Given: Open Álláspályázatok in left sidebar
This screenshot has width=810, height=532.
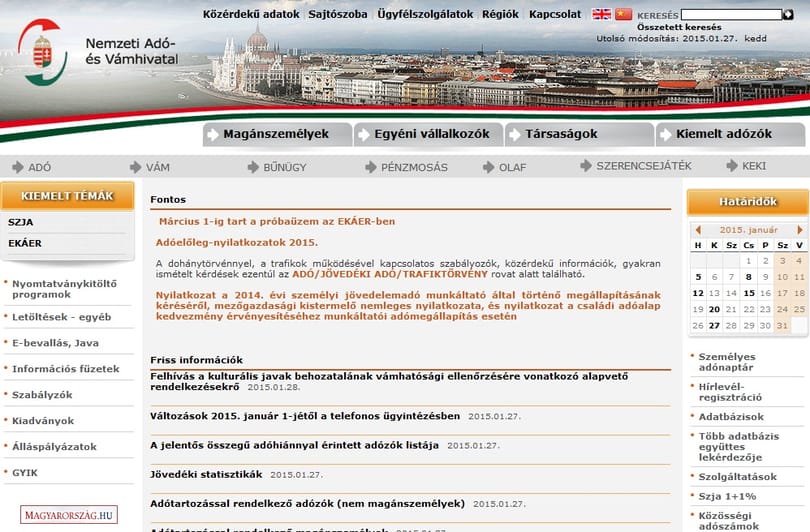Looking at the screenshot, I should (x=54, y=446).
